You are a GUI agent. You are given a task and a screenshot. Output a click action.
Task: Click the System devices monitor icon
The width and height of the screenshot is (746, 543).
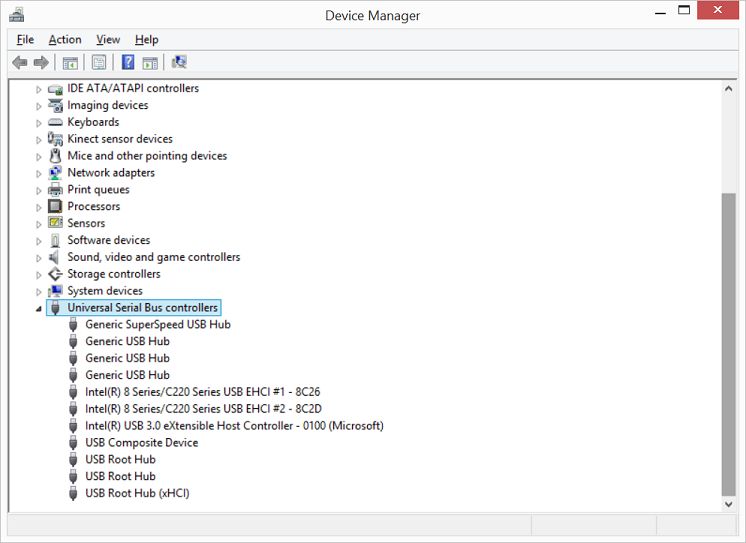tap(55, 291)
